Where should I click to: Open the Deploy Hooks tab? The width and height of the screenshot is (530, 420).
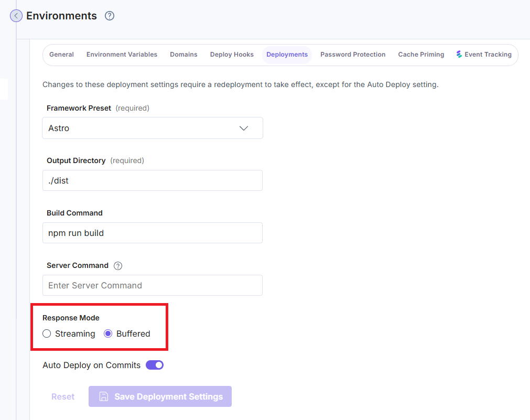(232, 55)
